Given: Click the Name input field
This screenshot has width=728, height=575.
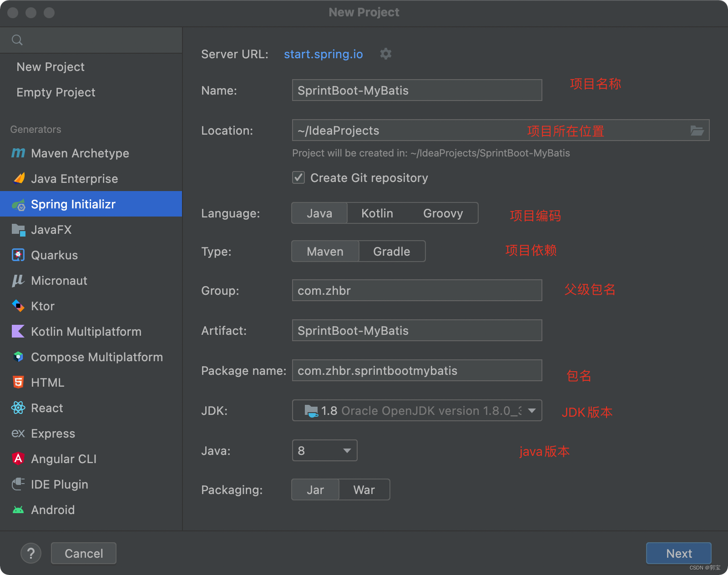Looking at the screenshot, I should point(416,90).
